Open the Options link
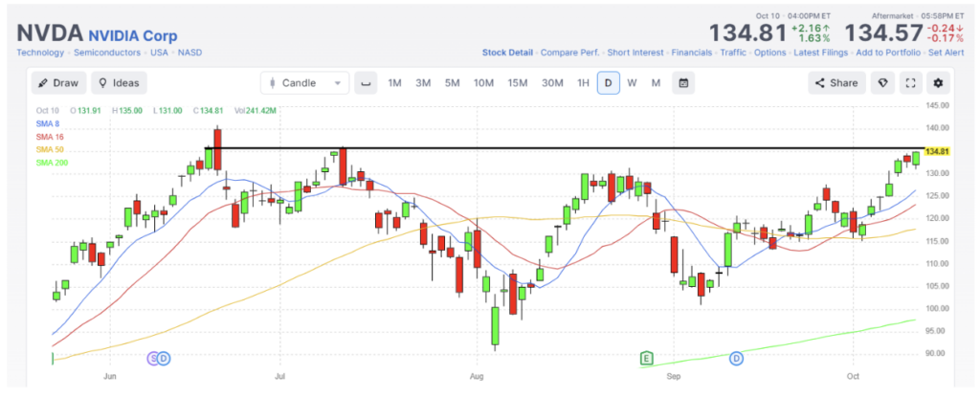This screenshot has height=397, width=980. (x=770, y=53)
